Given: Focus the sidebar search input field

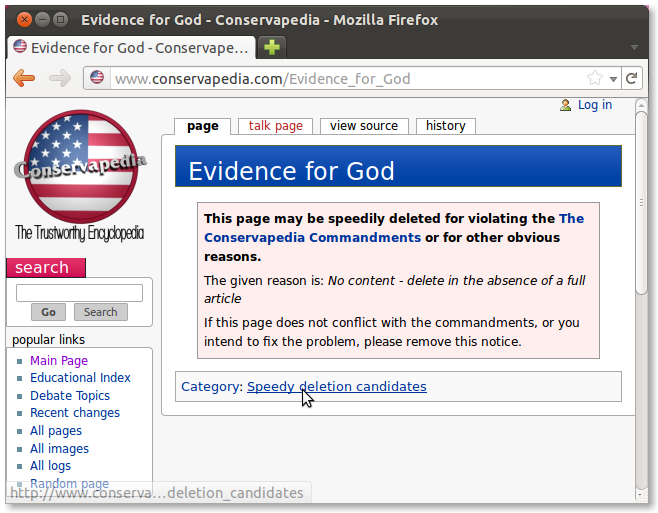Looking at the screenshot, I should tap(79, 293).
